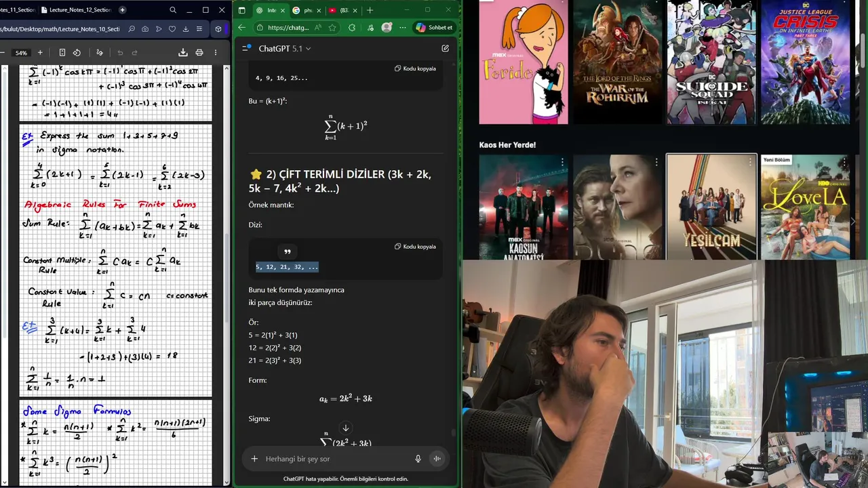This screenshot has width=868, height=488.
Task: Click read aloud icon in Edge address bar
Action: 319,28
